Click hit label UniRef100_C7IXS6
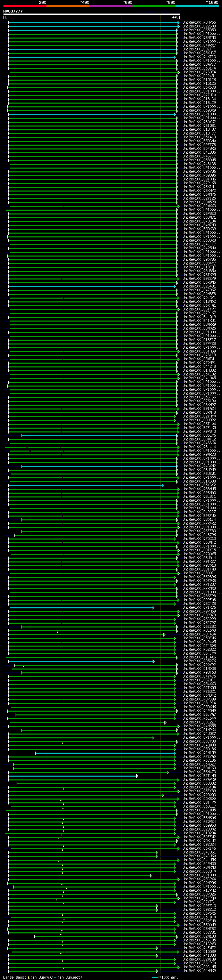Viewport: 222px width, 980px height. [x=199, y=608]
